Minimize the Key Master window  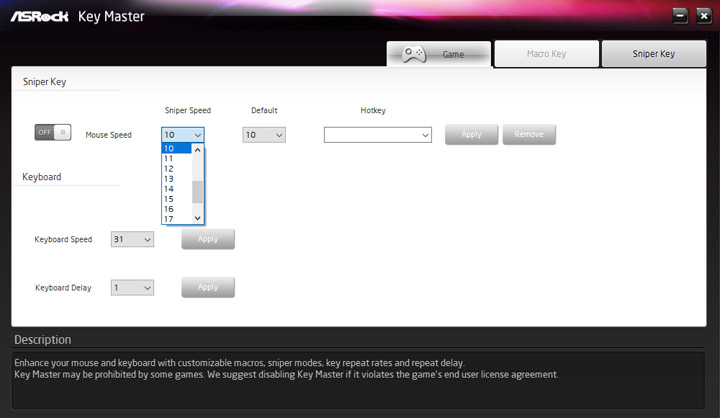pos(681,16)
